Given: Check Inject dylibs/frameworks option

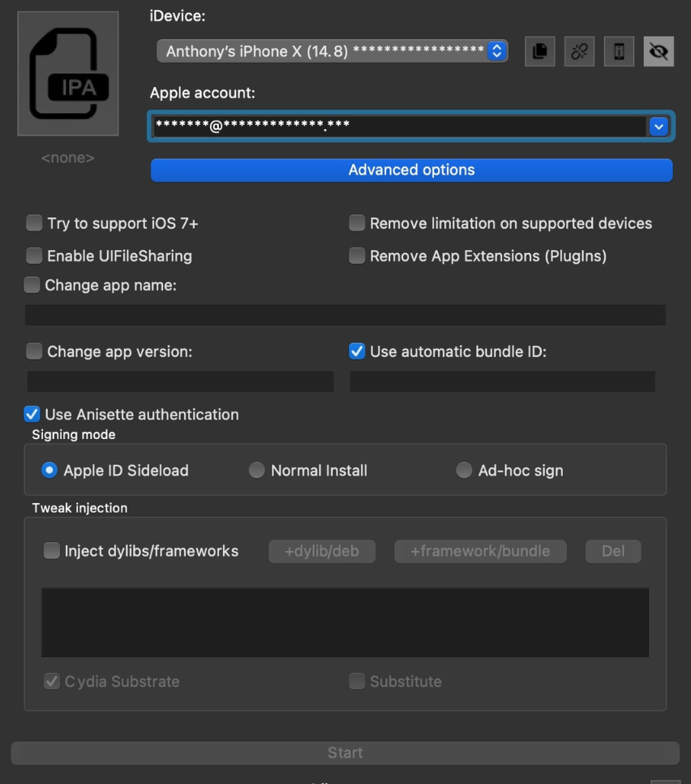Looking at the screenshot, I should [51, 551].
